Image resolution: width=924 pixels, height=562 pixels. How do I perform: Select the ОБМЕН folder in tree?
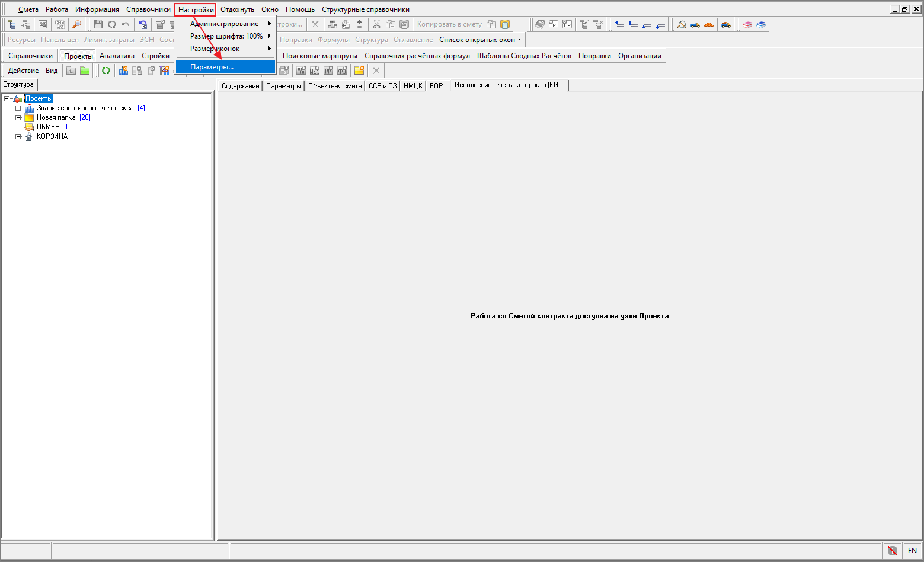(x=48, y=127)
